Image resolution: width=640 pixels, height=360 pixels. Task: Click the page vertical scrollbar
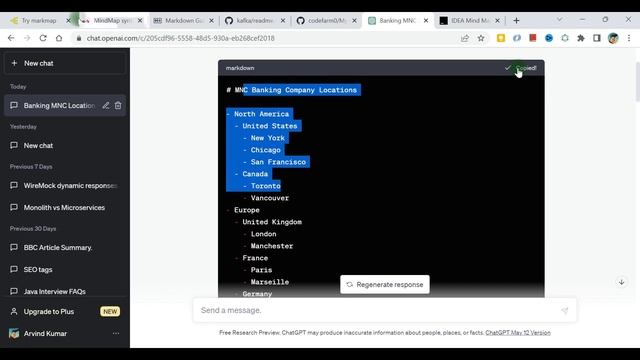[x=637, y=82]
